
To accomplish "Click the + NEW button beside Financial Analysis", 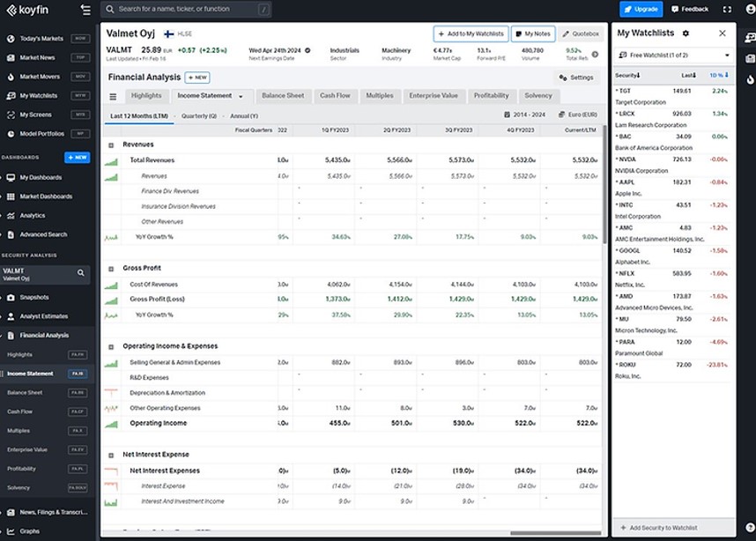I will [x=197, y=78].
